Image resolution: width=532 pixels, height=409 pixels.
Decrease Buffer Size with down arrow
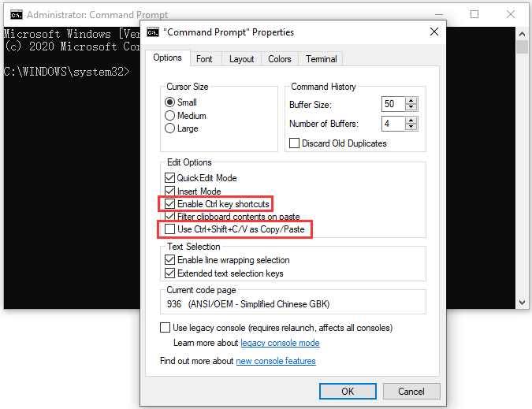click(411, 108)
